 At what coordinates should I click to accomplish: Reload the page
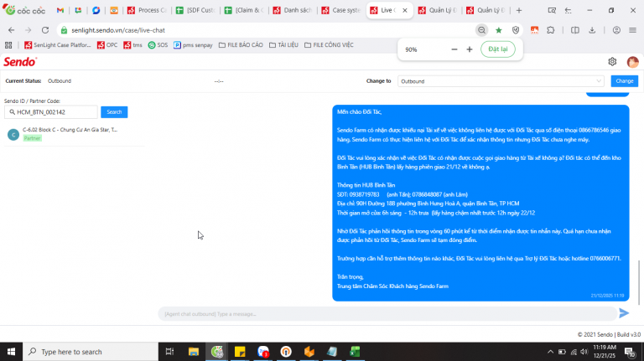tap(45, 30)
